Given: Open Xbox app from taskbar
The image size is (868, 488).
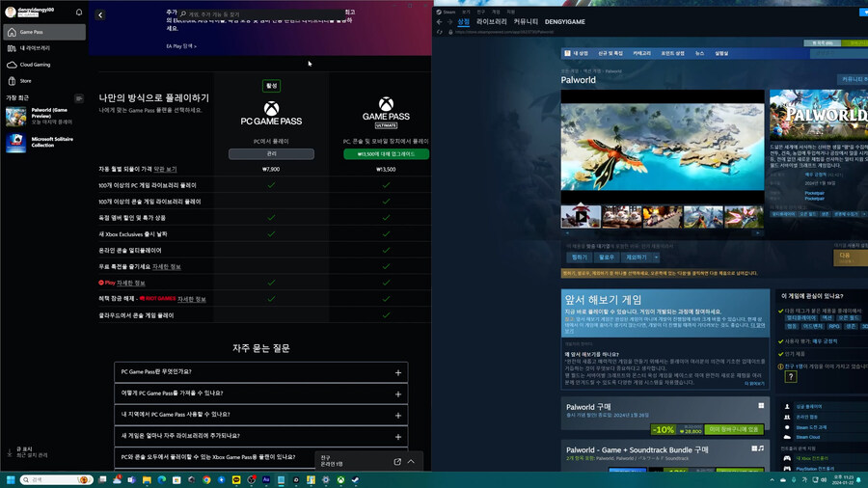Looking at the screenshot, I should click(340, 479).
